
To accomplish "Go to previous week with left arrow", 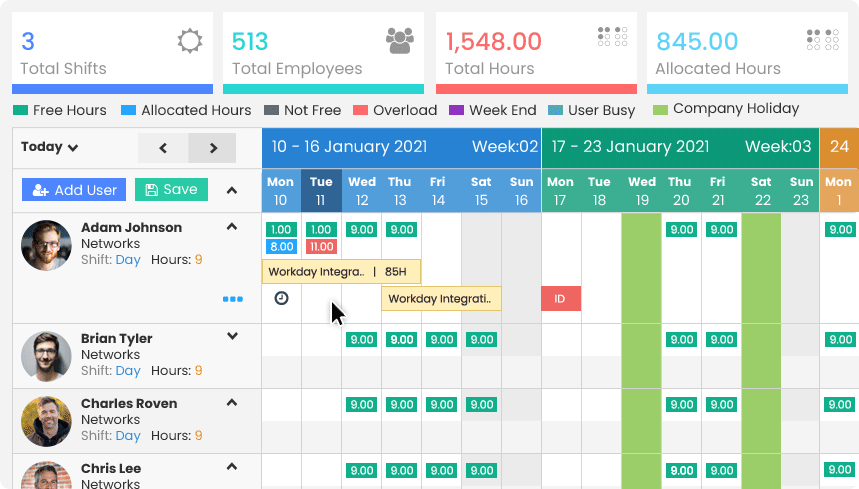I will [163, 148].
